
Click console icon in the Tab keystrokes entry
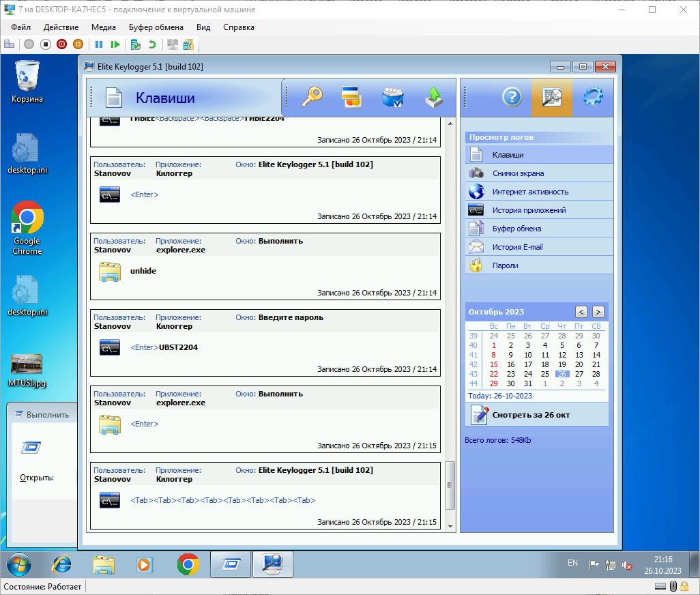click(110, 500)
